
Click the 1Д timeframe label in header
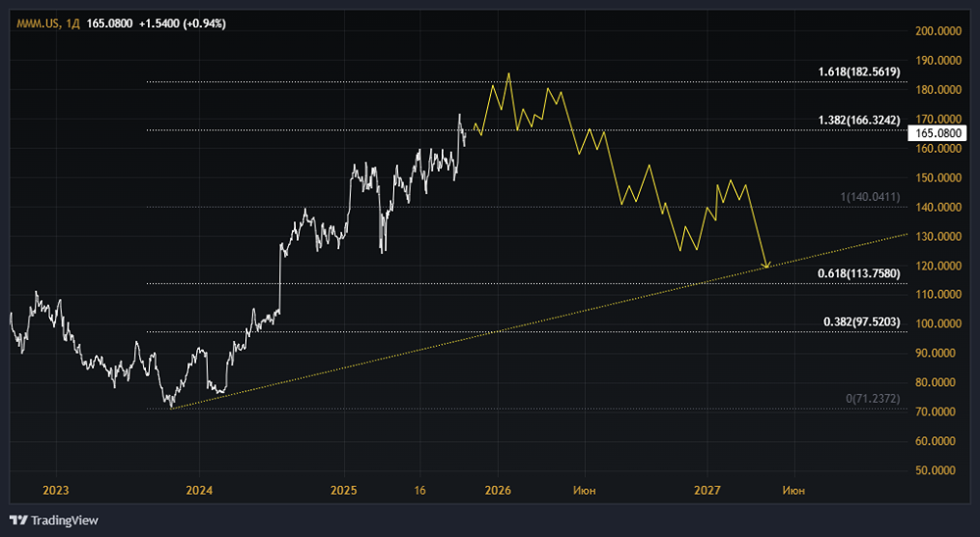click(73, 24)
